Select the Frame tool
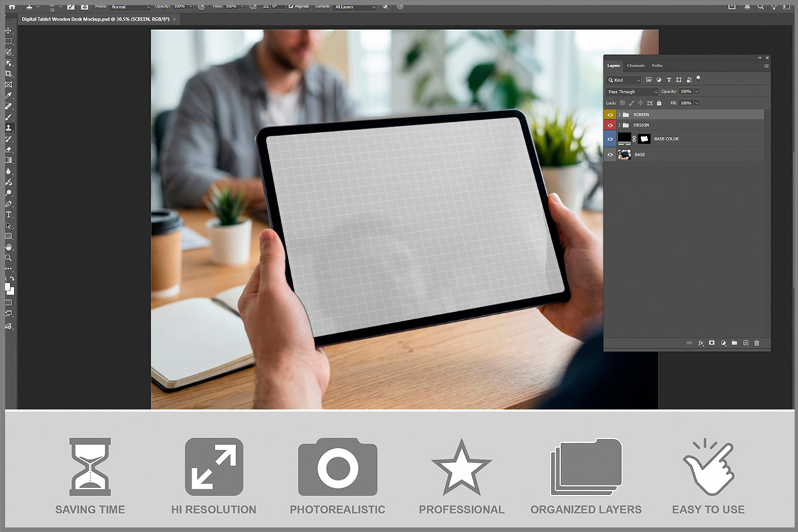The height and width of the screenshot is (532, 798). [9, 84]
